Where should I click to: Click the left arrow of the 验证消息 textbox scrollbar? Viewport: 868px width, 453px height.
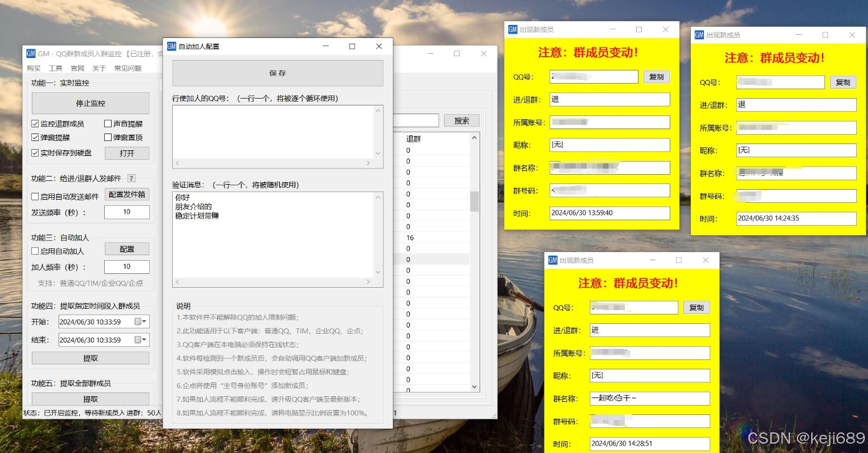177,282
